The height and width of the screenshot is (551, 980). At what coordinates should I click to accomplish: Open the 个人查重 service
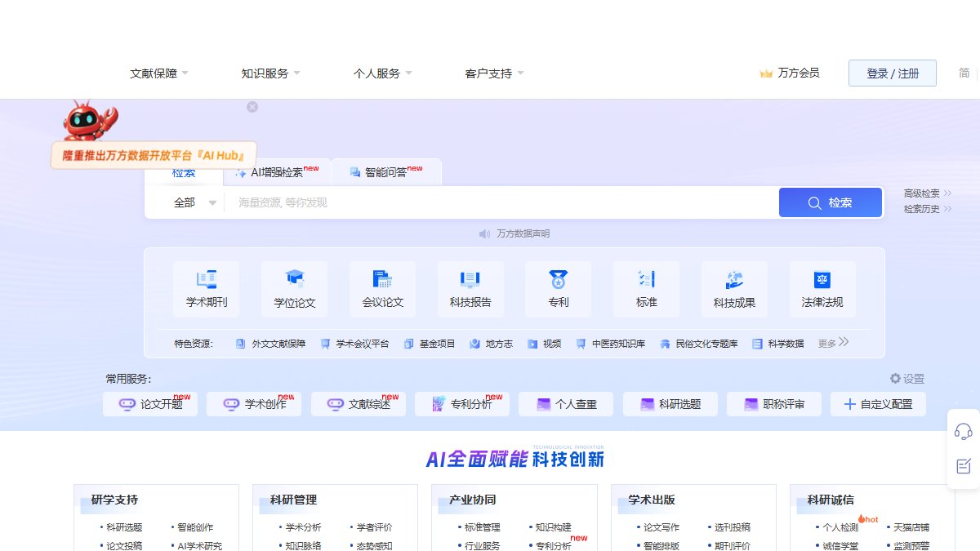click(566, 404)
